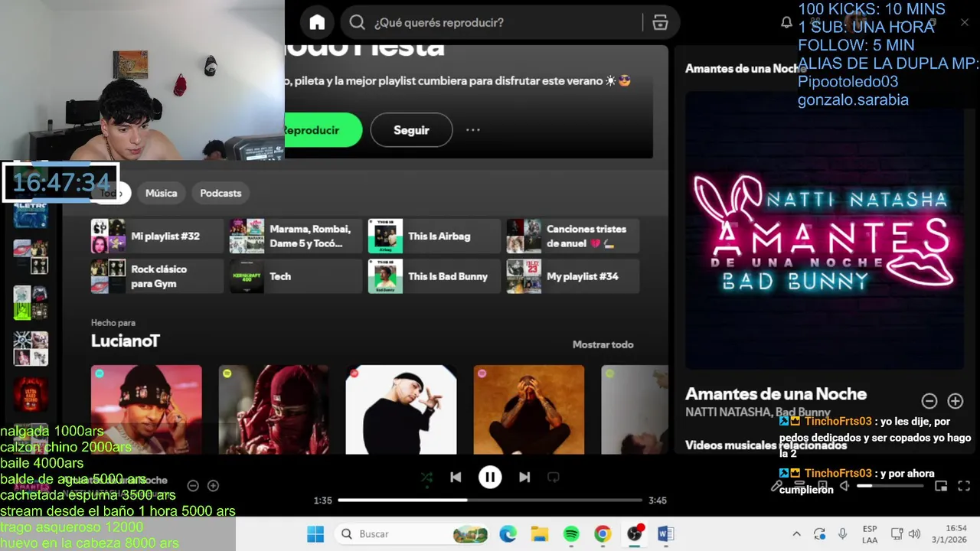980x551 pixels.
Task: Toggle repeat in the player controls
Action: [554, 478]
